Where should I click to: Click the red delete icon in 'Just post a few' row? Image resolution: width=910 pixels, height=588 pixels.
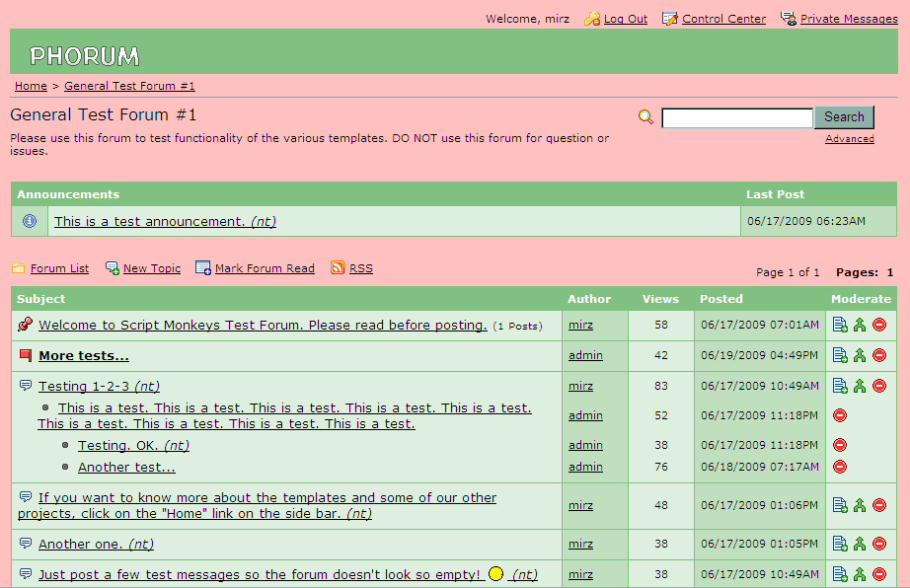tap(879, 574)
